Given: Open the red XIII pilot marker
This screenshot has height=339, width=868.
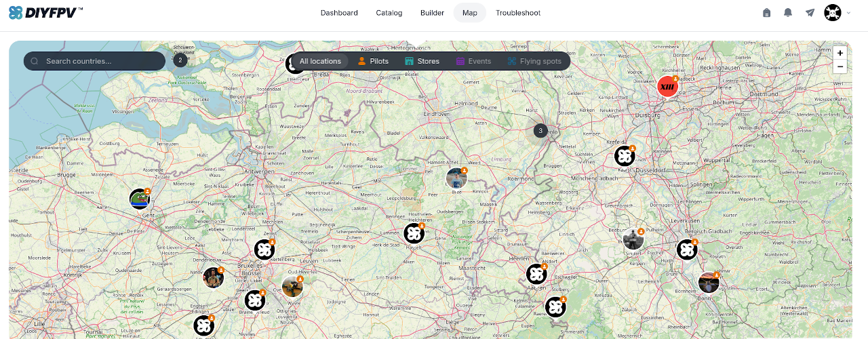Looking at the screenshot, I should (x=667, y=86).
